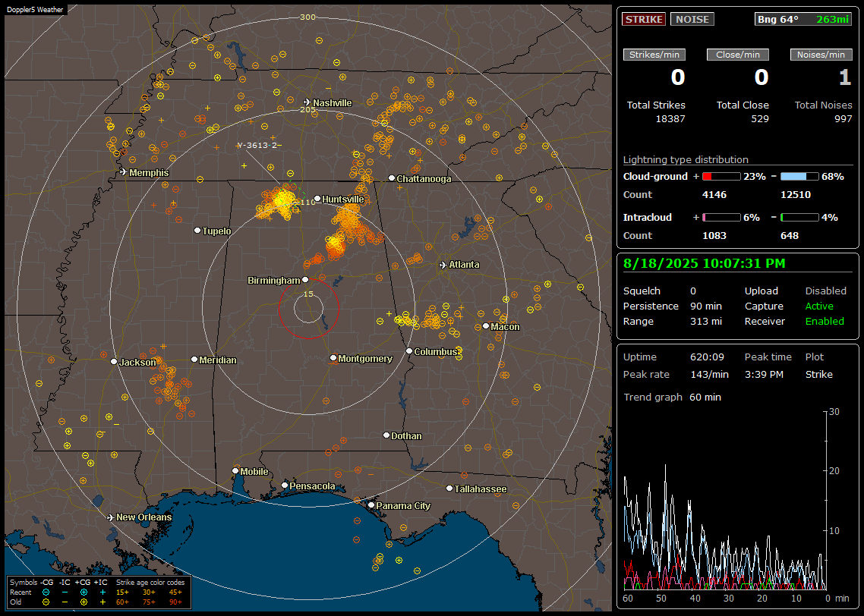Click the symbols and strike age legend box
Viewport: 864px width, 616px height.
pyautogui.click(x=99, y=592)
